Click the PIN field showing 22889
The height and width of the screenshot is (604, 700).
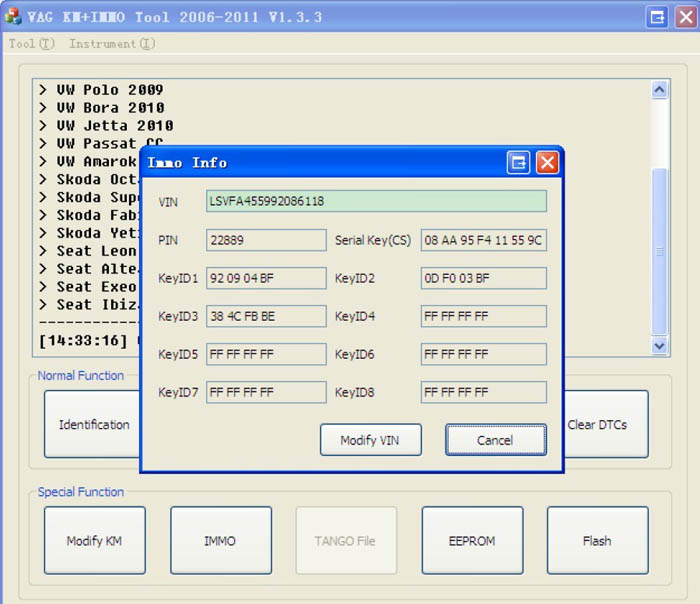[x=266, y=240]
